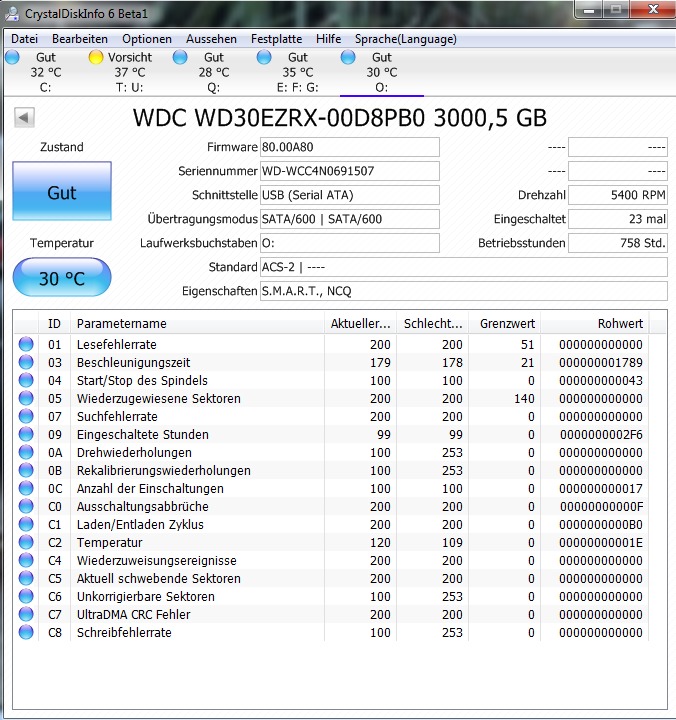Image resolution: width=676 pixels, height=720 pixels.
Task: Open the Sprache(Language) menu
Action: (406, 39)
